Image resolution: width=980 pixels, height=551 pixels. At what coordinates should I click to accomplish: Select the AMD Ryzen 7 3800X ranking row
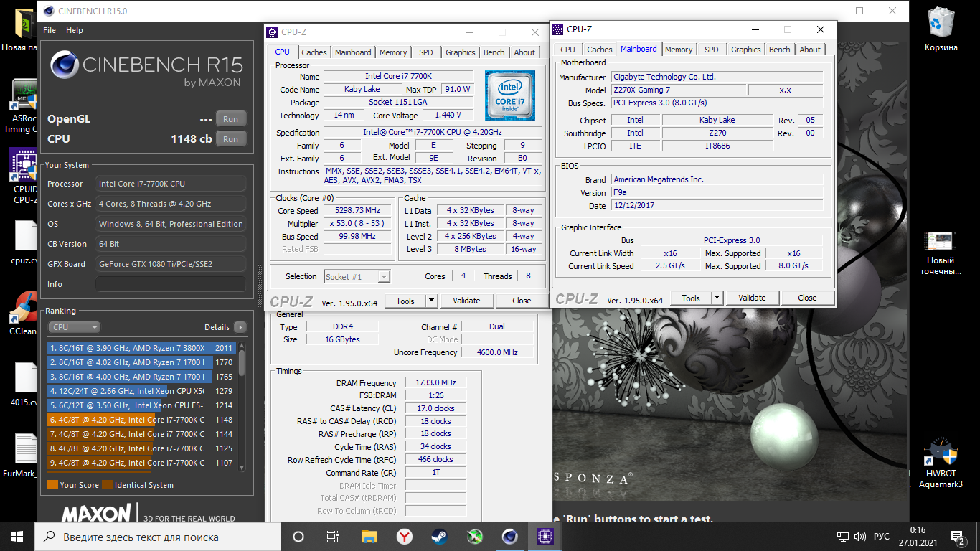tap(141, 348)
